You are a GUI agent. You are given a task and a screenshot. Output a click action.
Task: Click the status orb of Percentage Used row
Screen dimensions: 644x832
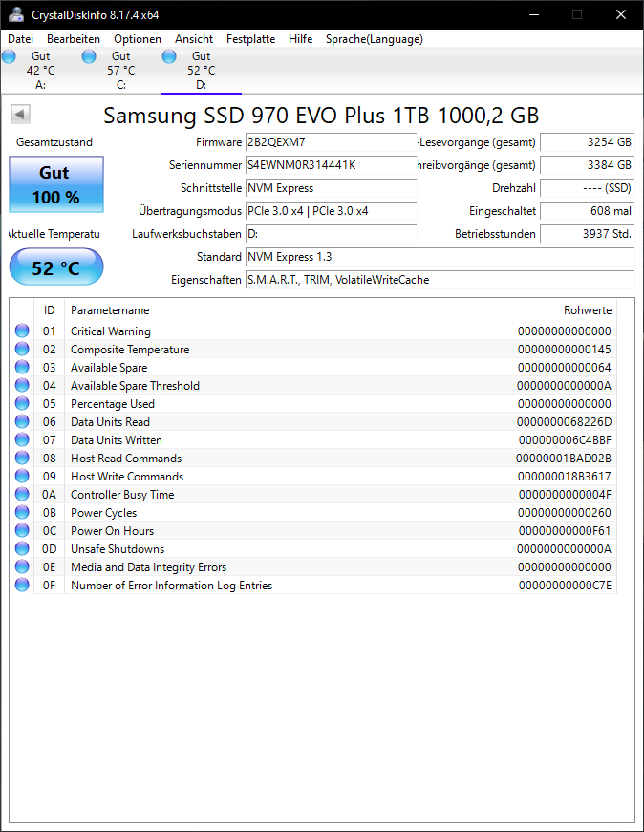pyautogui.click(x=22, y=404)
